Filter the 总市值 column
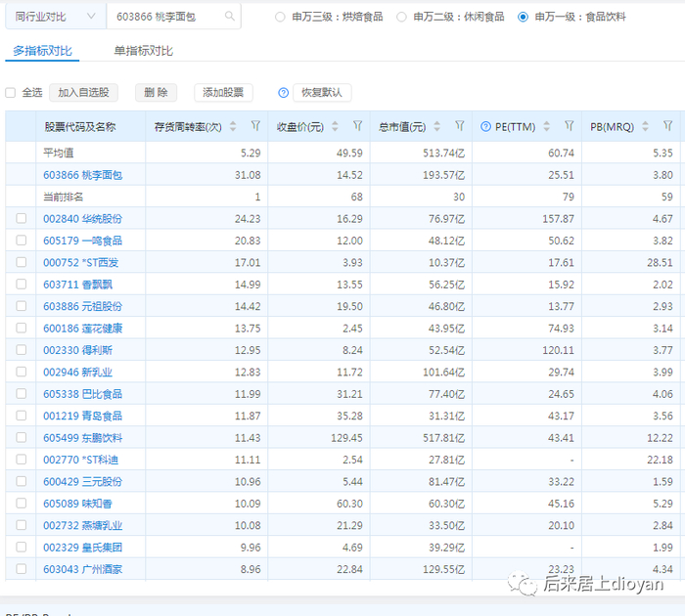Image resolution: width=685 pixels, height=616 pixels. coord(460,126)
